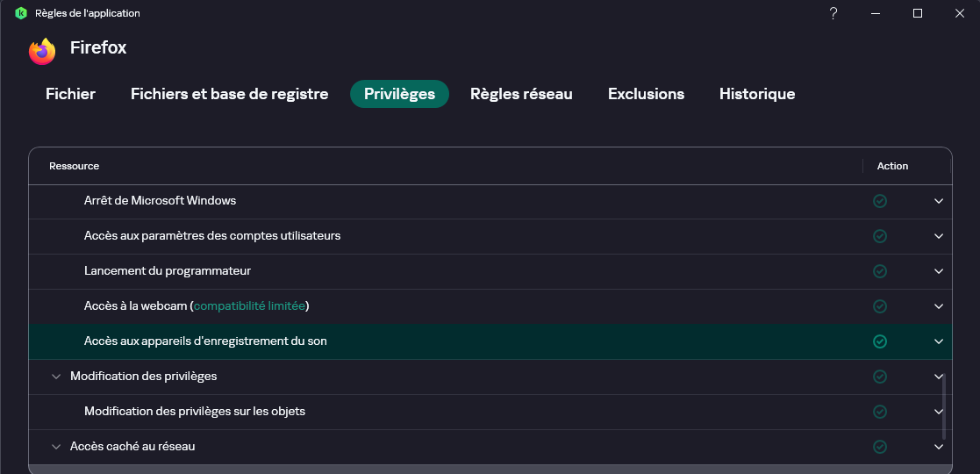Click the Firefox logo icon
The height and width of the screenshot is (474, 980).
(x=42, y=52)
